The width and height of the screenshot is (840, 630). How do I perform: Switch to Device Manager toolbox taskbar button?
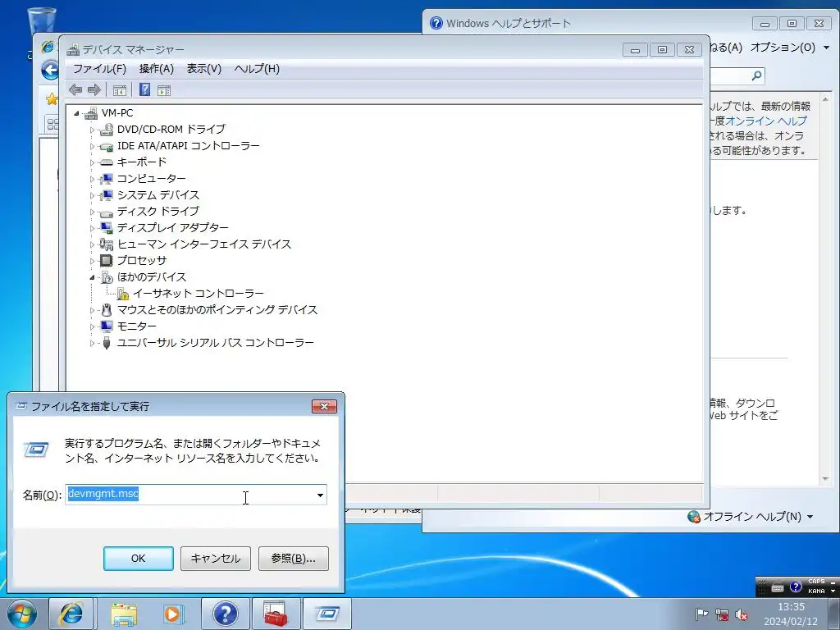276,614
